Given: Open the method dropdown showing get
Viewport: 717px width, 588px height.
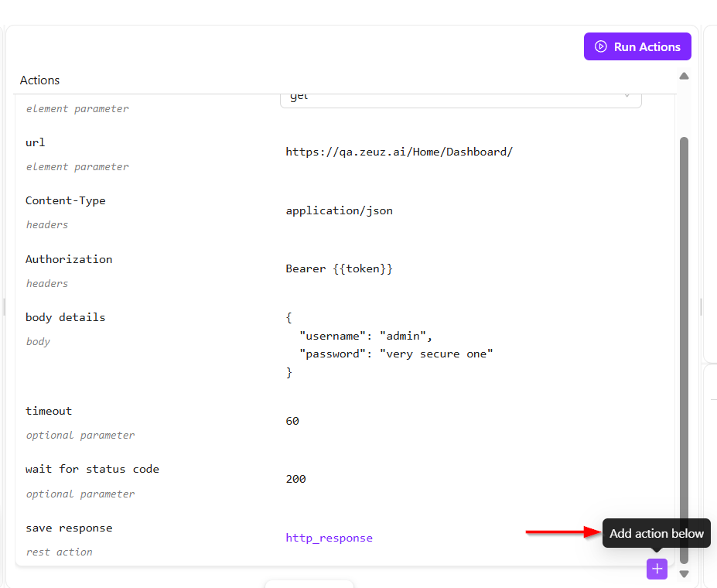Looking at the screenshot, I should [x=460, y=97].
